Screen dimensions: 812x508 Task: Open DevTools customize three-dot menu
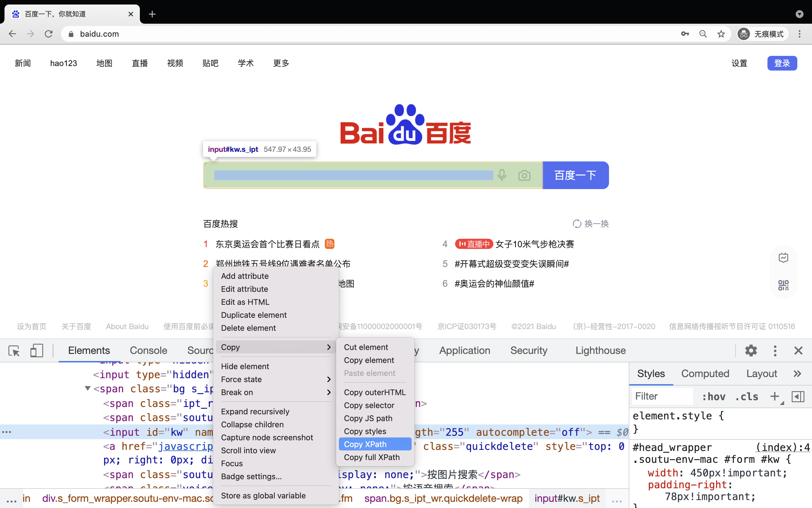pos(775,351)
